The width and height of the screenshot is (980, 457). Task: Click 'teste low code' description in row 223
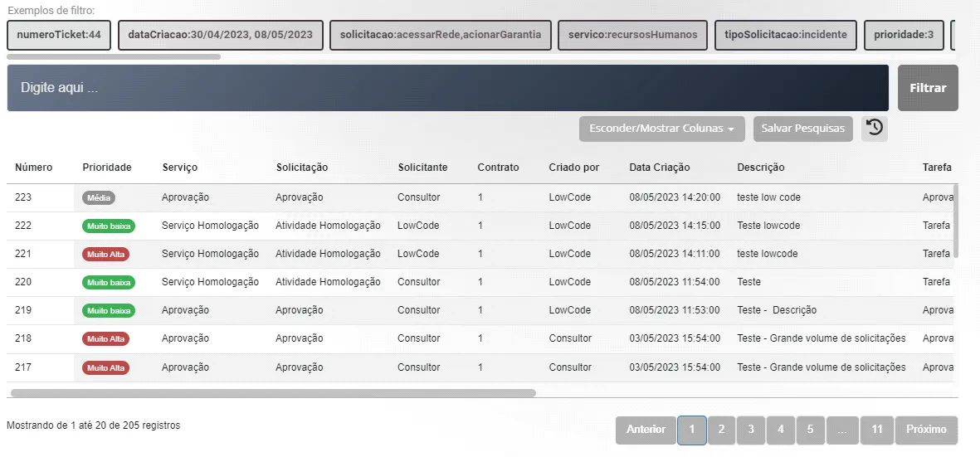pyautogui.click(x=768, y=197)
